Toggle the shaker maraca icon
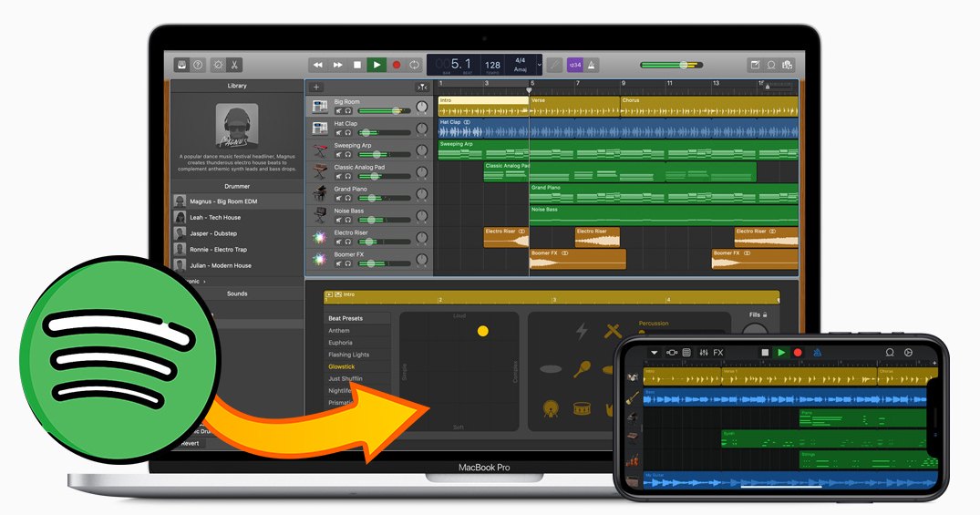The image size is (980, 515). point(582,369)
